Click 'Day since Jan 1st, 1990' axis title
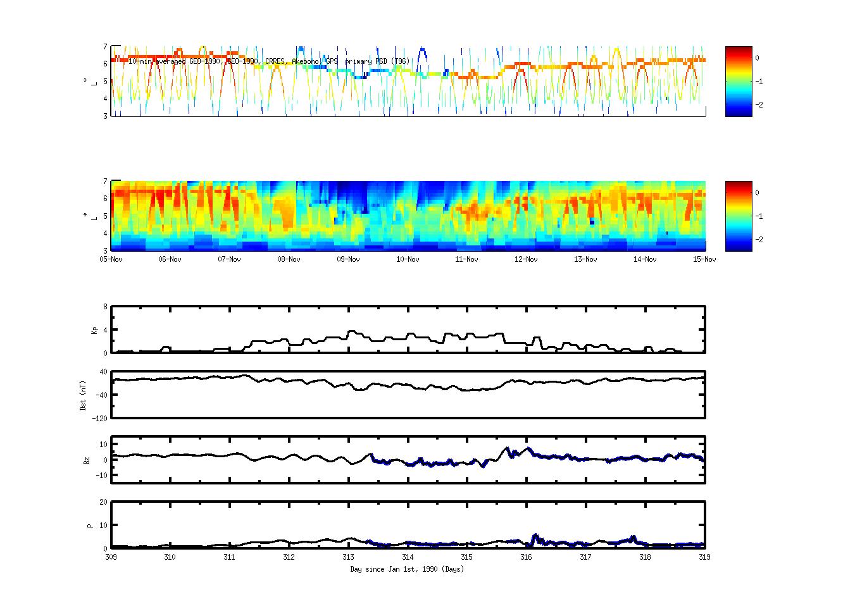This screenshot has width=855, height=616. pos(407,569)
